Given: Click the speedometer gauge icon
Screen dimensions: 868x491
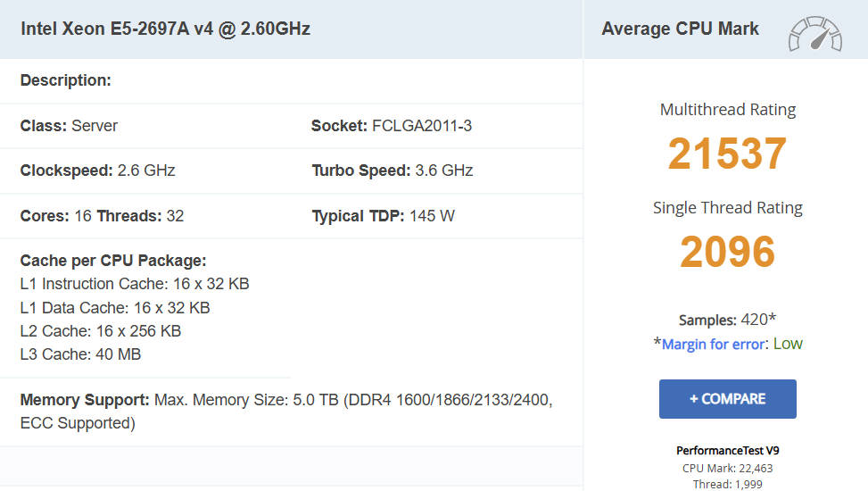Looking at the screenshot, I should tap(814, 34).
